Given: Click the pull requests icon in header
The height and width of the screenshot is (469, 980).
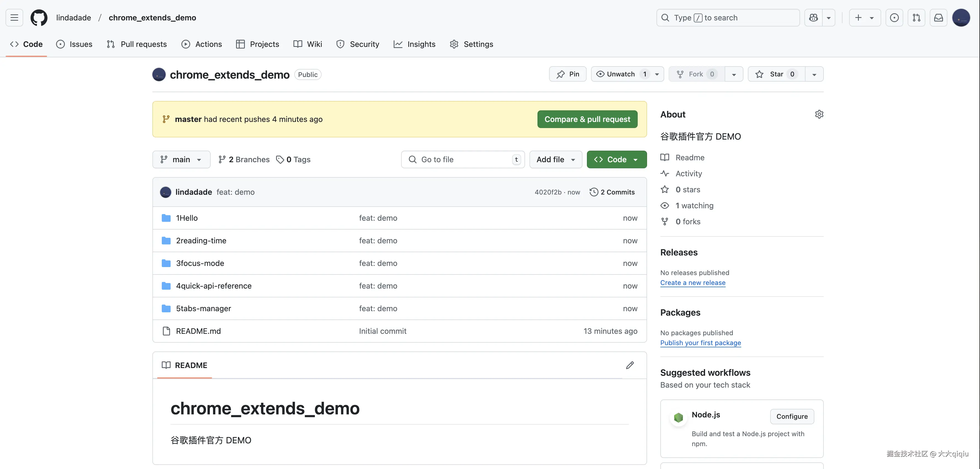Looking at the screenshot, I should (916, 17).
